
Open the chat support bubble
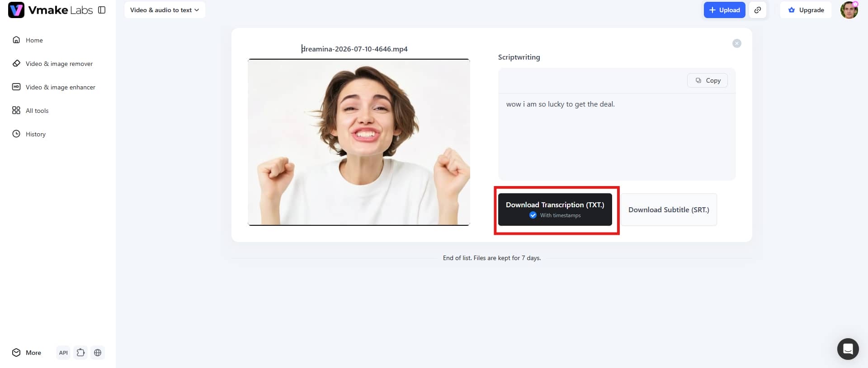[x=848, y=349]
